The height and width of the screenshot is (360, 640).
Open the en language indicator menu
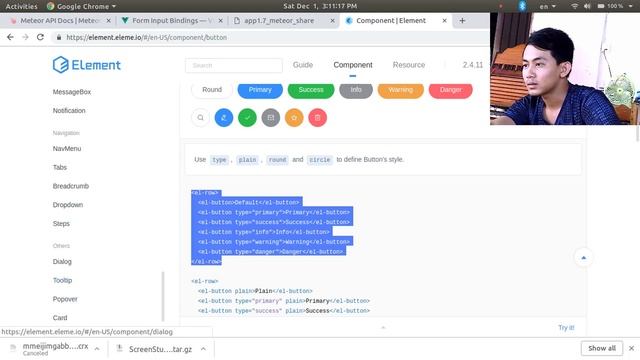[547, 6]
